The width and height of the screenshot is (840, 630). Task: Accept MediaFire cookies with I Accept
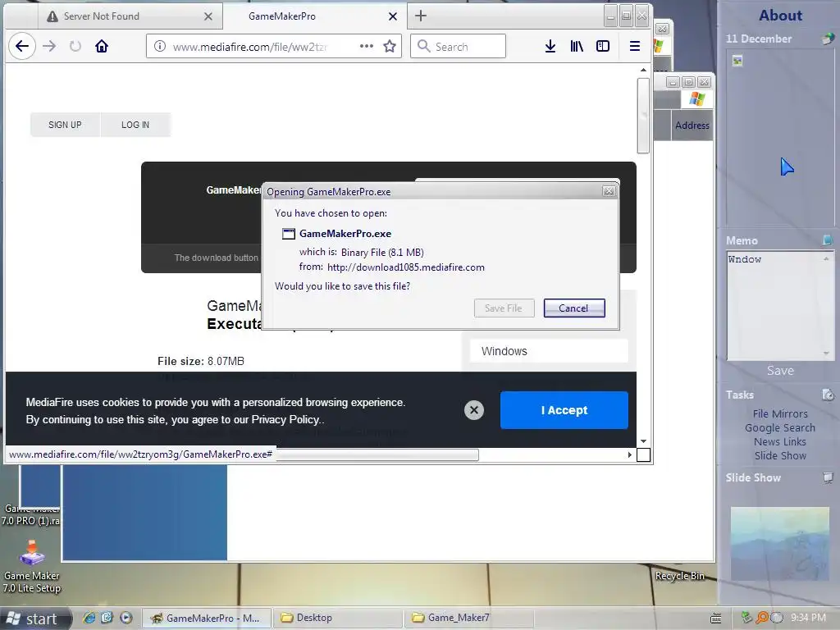(564, 410)
